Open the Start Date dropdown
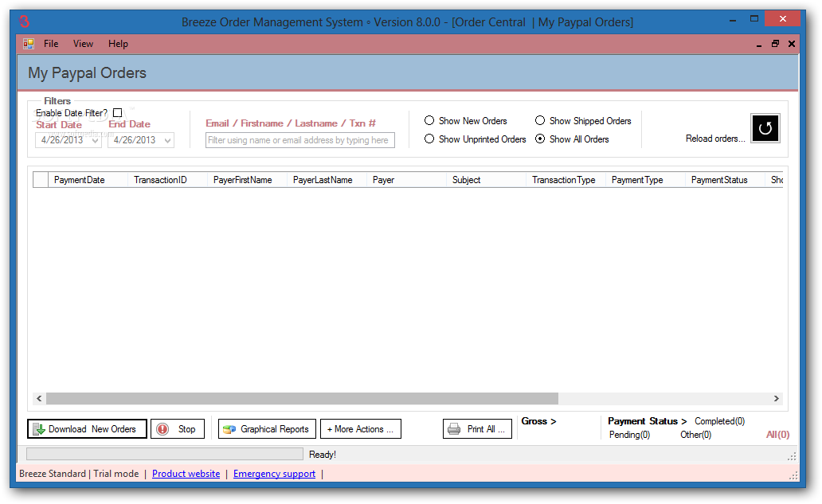Screen dimensions: 822x504 pos(95,140)
